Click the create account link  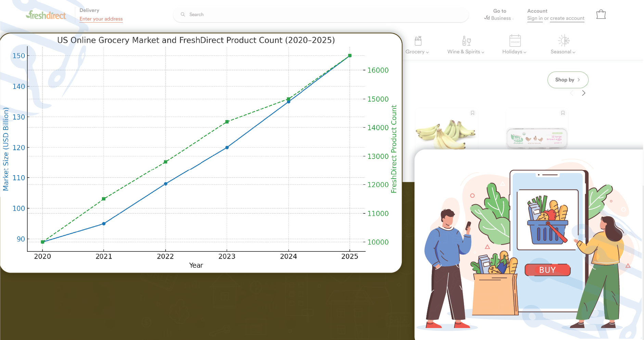[567, 18]
